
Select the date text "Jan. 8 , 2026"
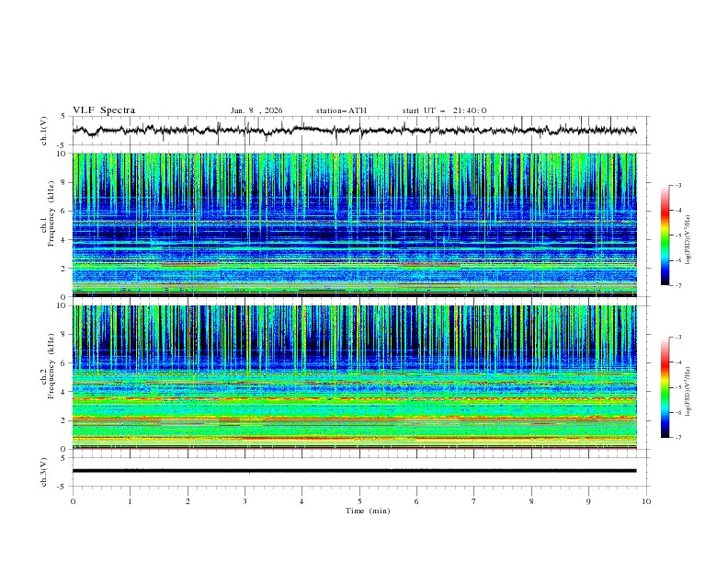[x=256, y=110]
